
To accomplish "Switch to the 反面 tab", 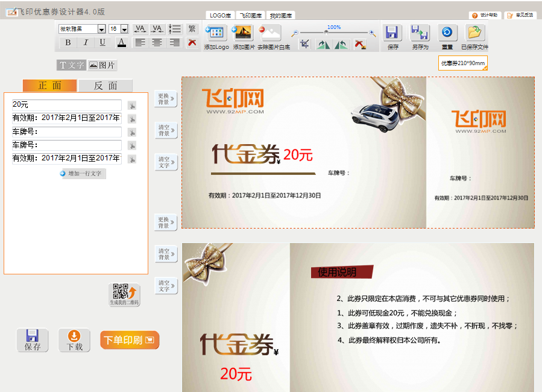I will click(x=106, y=85).
